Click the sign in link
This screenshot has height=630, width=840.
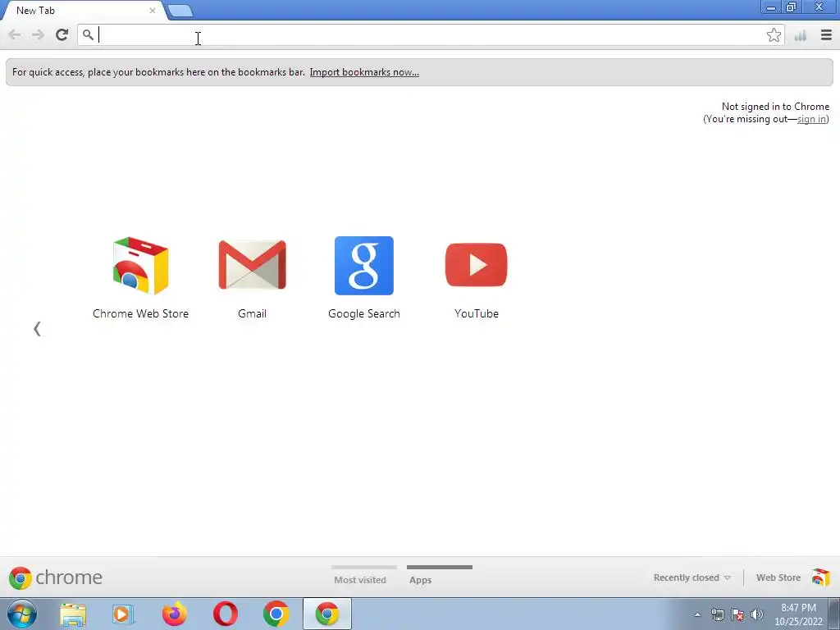[x=811, y=119]
